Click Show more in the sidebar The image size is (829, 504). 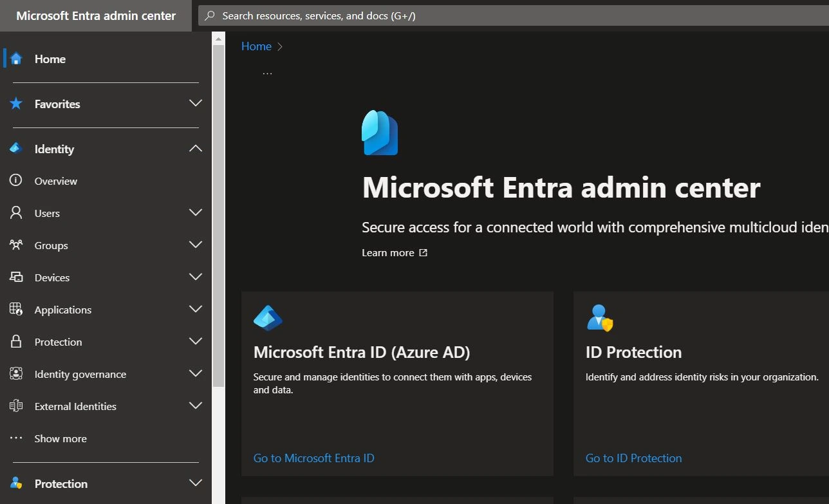[x=61, y=438]
